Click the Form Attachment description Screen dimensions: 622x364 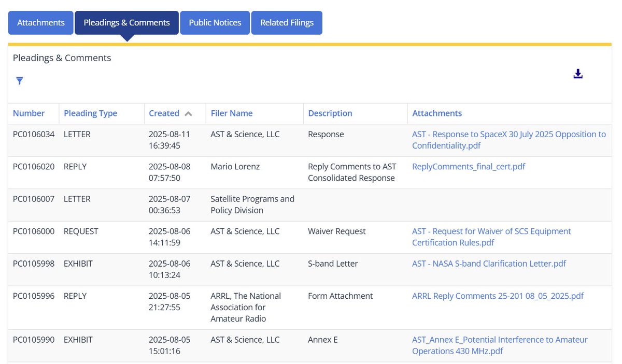point(341,296)
